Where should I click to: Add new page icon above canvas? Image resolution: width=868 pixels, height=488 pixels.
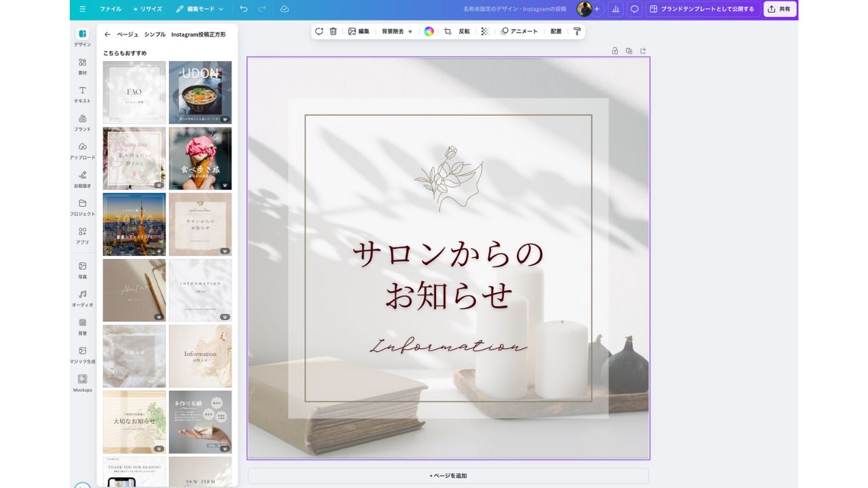click(644, 50)
